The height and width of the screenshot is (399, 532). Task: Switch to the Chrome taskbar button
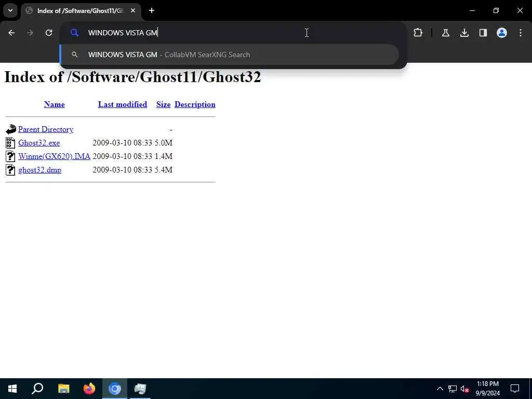115,389
